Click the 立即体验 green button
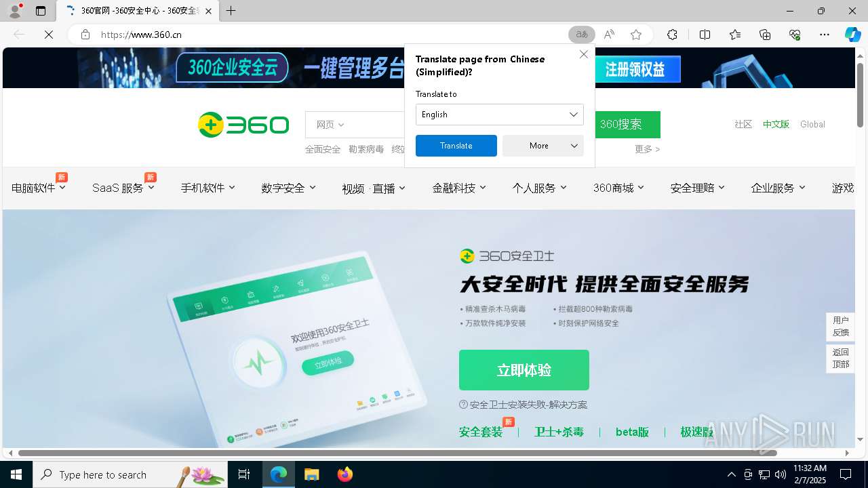 pyautogui.click(x=524, y=370)
